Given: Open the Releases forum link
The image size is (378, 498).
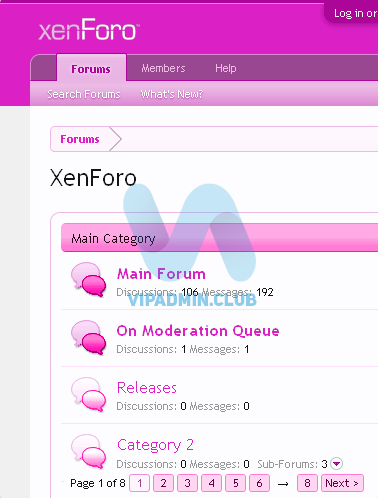Looking at the screenshot, I should pyautogui.click(x=147, y=388).
